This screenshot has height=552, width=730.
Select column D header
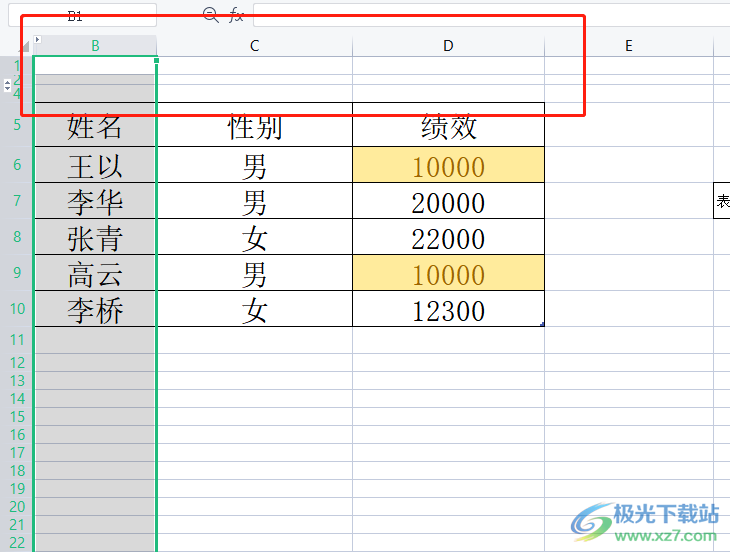(448, 46)
